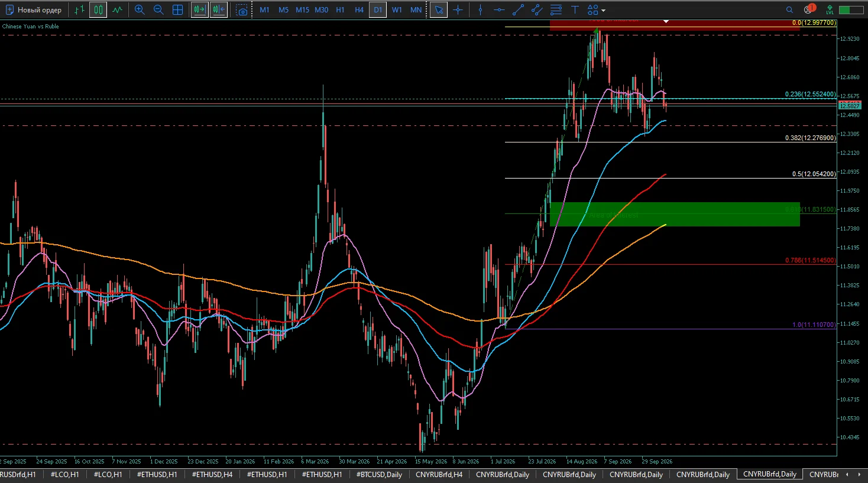Switch to the #BTCUSD,Daily chart tab
The width and height of the screenshot is (868, 483).
pos(379,474)
